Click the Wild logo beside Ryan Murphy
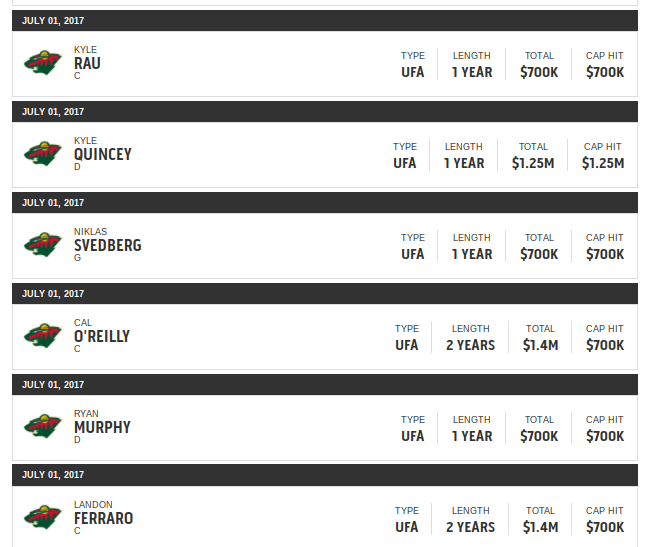This screenshot has height=547, width=650. click(43, 426)
